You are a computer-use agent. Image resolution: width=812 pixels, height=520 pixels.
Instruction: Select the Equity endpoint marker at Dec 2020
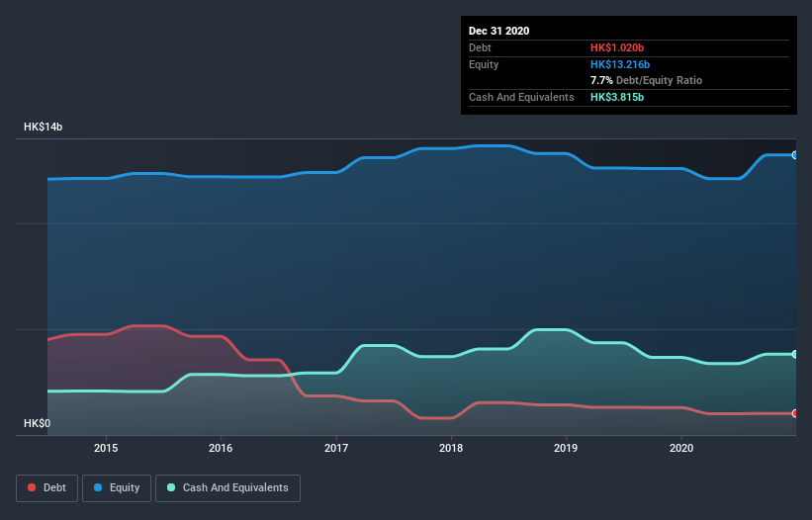[x=795, y=154]
